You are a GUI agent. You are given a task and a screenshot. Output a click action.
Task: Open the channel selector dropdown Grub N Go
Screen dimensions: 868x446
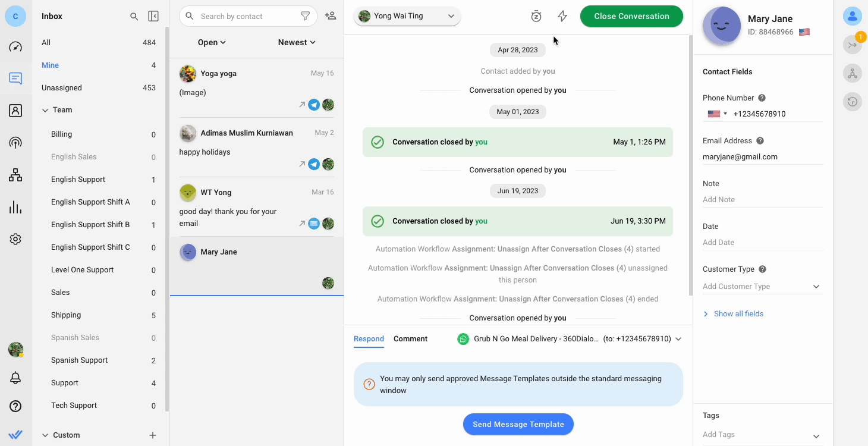point(569,339)
